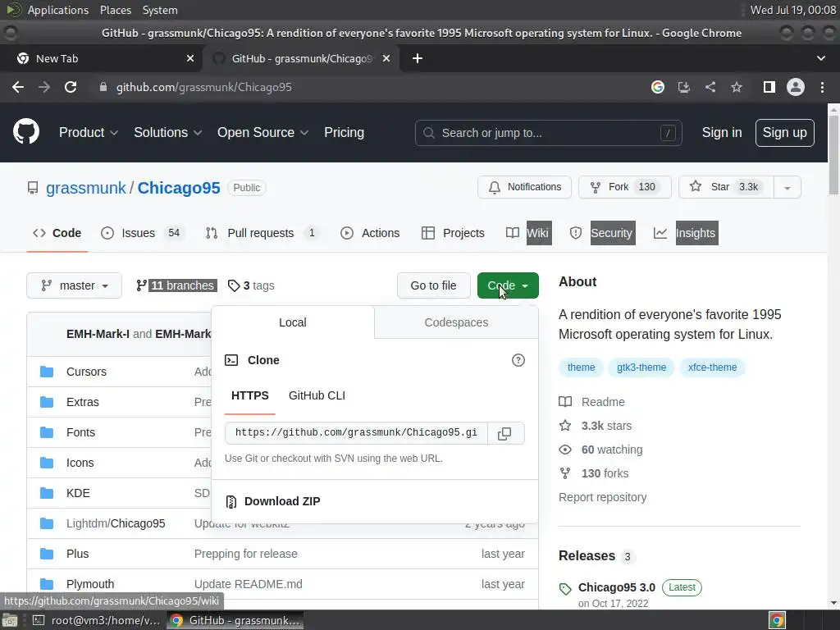Switch to the New Tab browser tab
The image size is (840, 630).
point(102,58)
